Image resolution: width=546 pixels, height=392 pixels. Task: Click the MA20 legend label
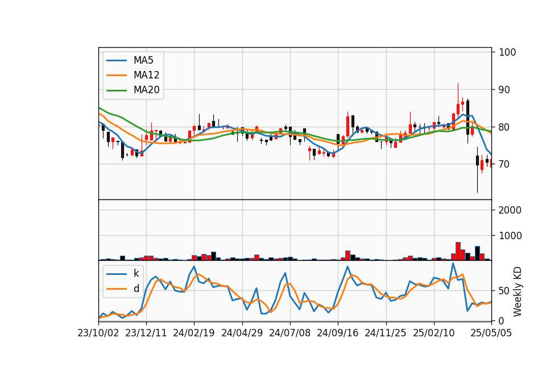pos(146,90)
